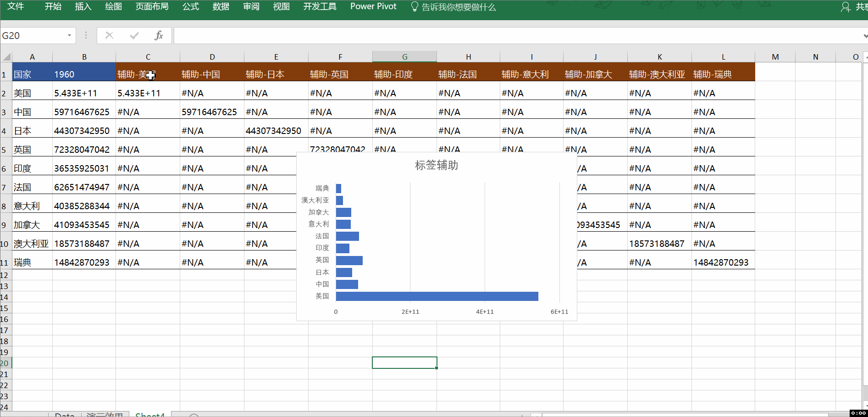The width and height of the screenshot is (868, 417).
Task: Click the three-dot grip beside the Name Box
Action: [x=85, y=35]
